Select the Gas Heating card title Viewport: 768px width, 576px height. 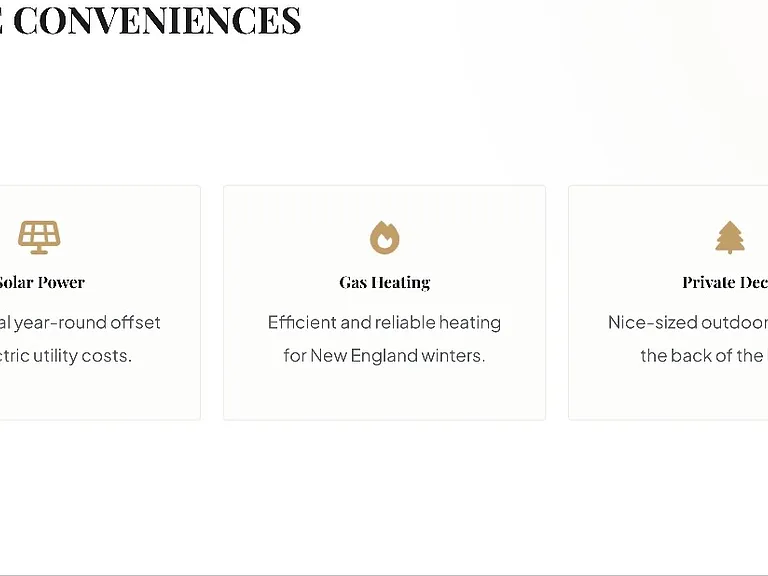pyautogui.click(x=384, y=283)
